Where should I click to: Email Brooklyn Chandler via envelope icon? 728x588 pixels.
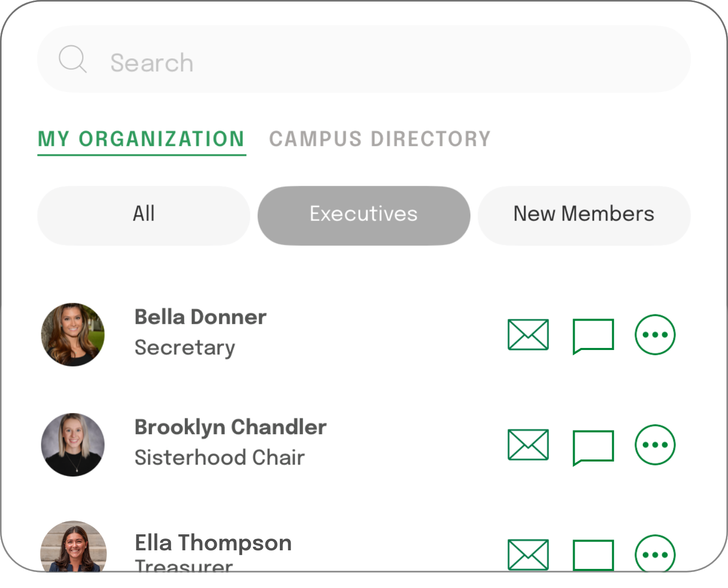click(528, 444)
